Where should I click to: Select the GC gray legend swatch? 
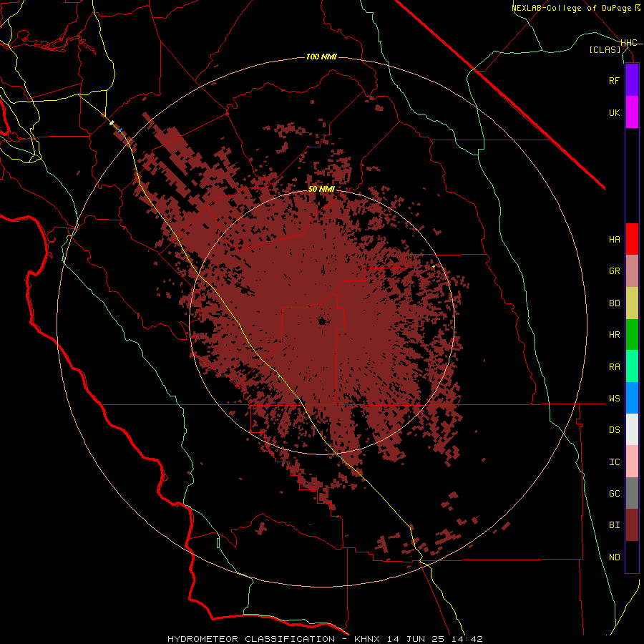point(632,493)
